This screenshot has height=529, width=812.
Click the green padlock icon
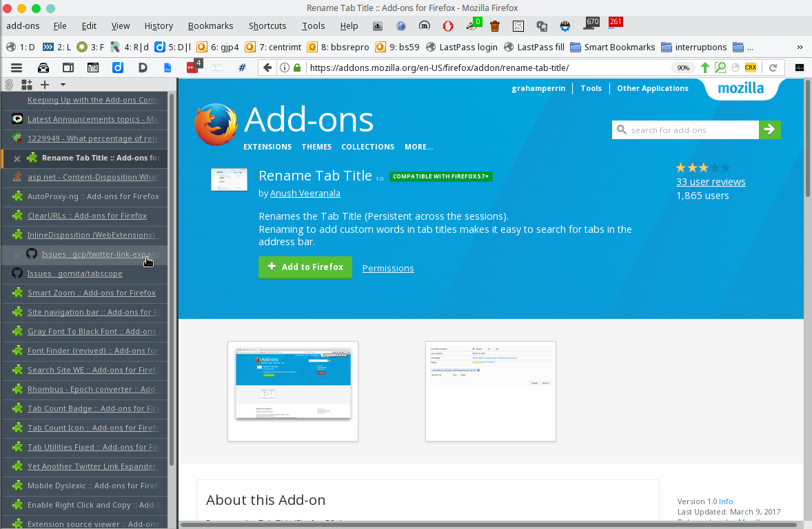(297, 68)
